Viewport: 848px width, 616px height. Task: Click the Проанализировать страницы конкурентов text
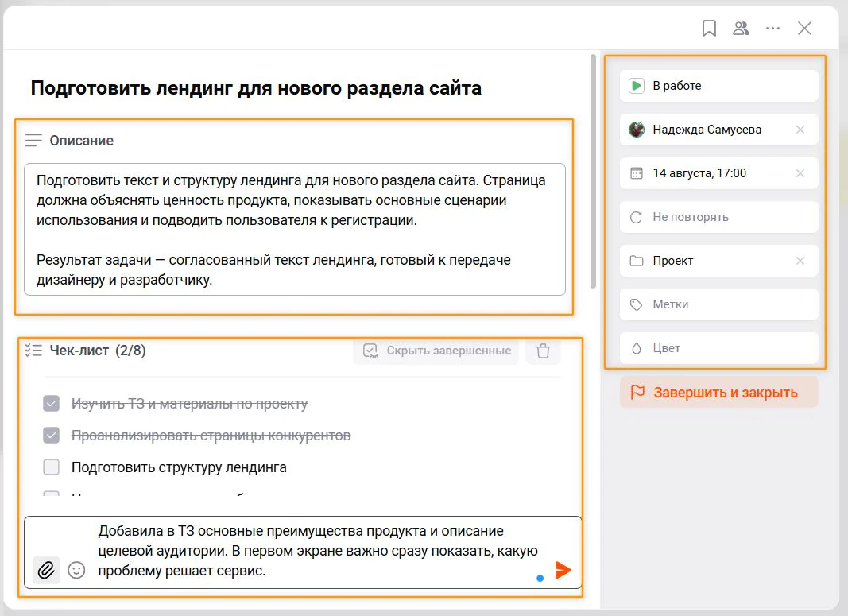(211, 436)
